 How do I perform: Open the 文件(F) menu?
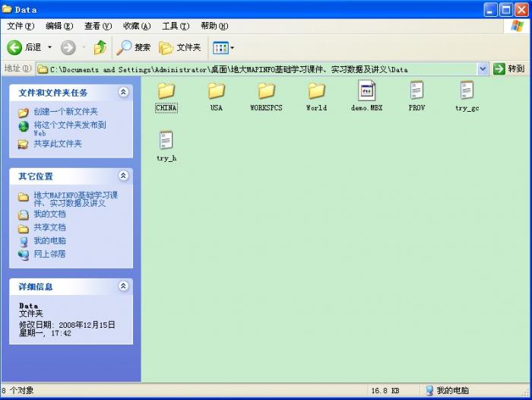tap(21, 26)
